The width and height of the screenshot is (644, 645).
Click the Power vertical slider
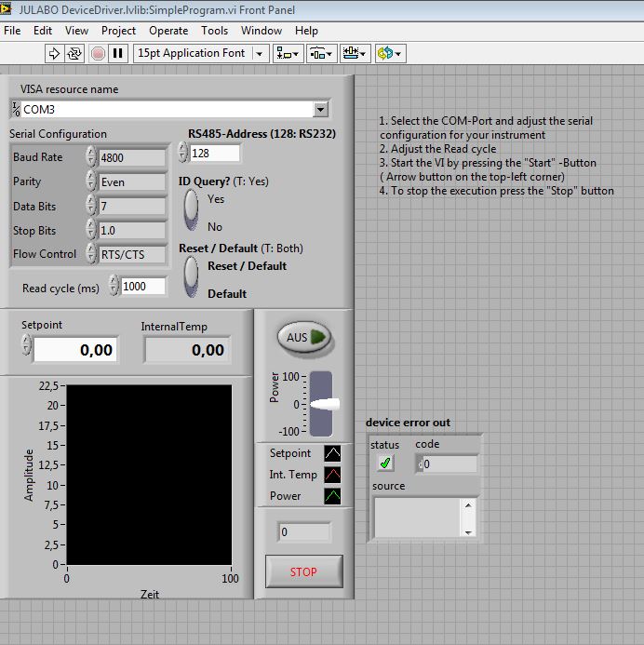click(320, 403)
